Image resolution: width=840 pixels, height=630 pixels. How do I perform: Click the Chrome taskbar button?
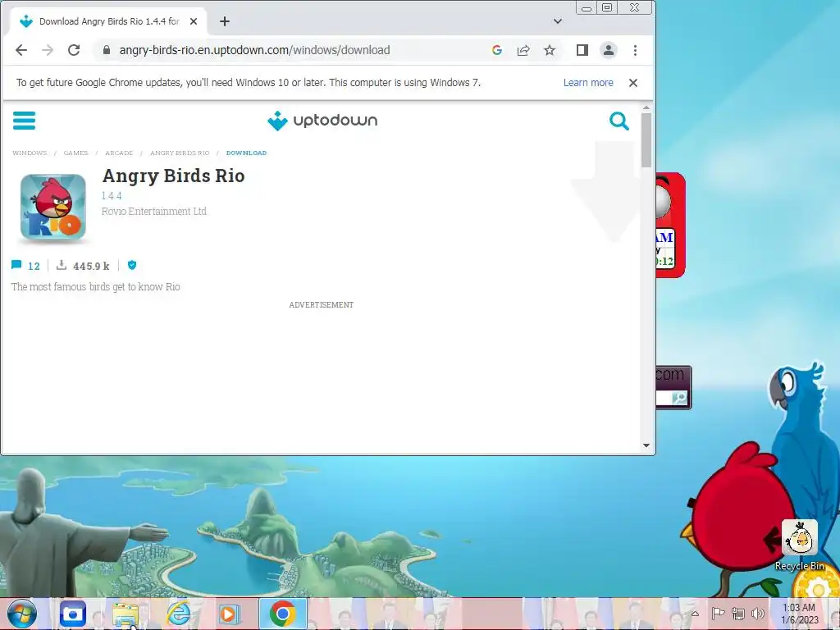click(283, 614)
